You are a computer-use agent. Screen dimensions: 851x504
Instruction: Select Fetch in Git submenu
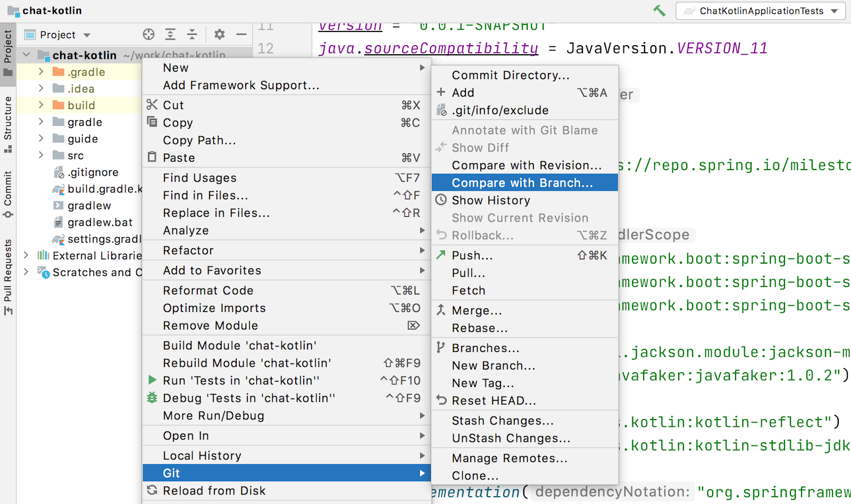point(525,290)
